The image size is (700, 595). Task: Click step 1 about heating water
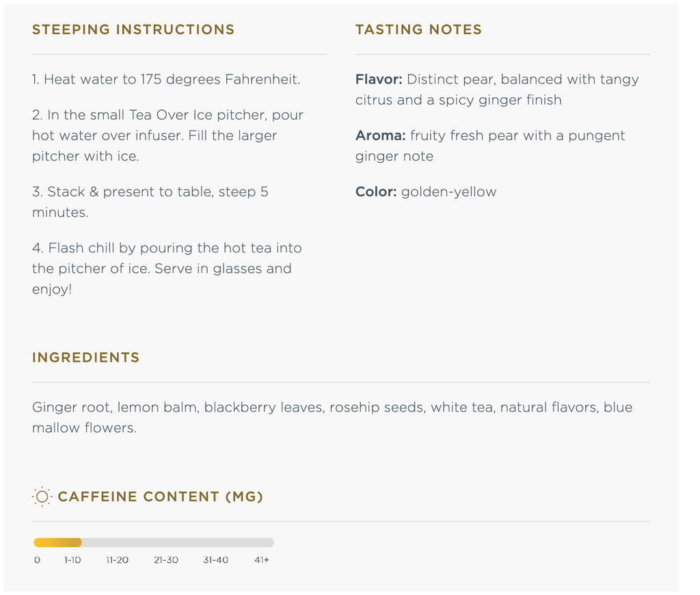pyautogui.click(x=166, y=79)
